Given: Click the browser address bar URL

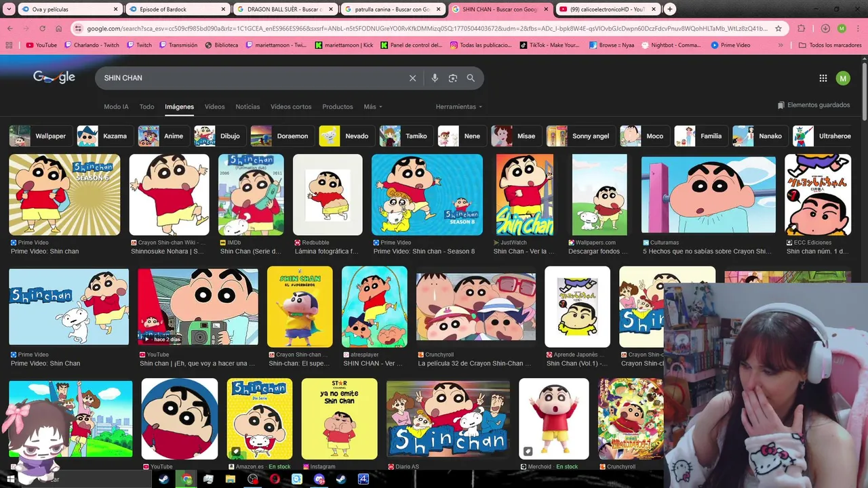Looking at the screenshot, I should (x=427, y=28).
